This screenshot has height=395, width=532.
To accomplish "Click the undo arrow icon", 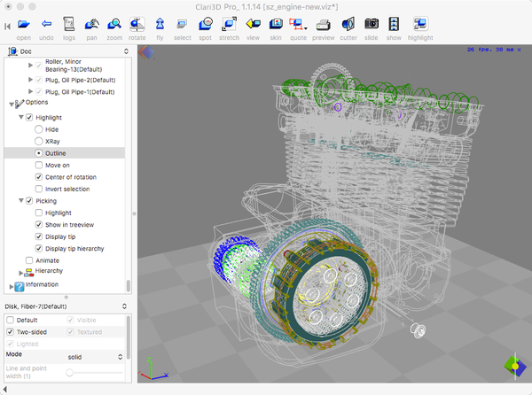I will (46, 24).
